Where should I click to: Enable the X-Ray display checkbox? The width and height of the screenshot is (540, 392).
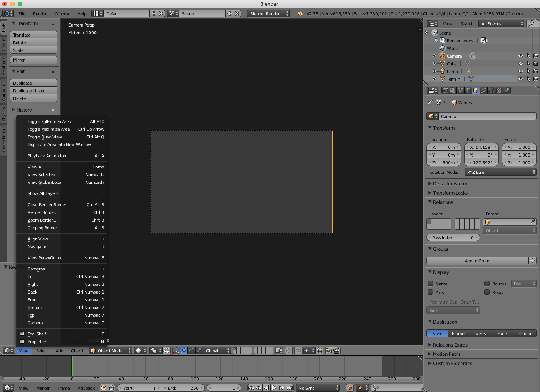(x=487, y=292)
